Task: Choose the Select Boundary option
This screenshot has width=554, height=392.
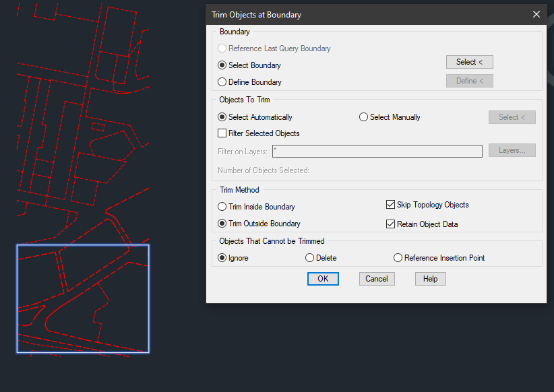Action: click(222, 65)
